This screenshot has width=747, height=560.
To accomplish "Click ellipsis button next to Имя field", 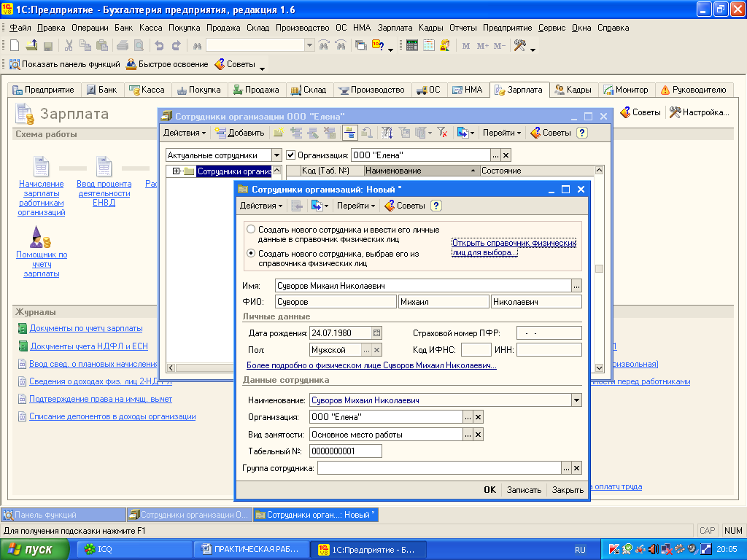I will pyautogui.click(x=576, y=286).
